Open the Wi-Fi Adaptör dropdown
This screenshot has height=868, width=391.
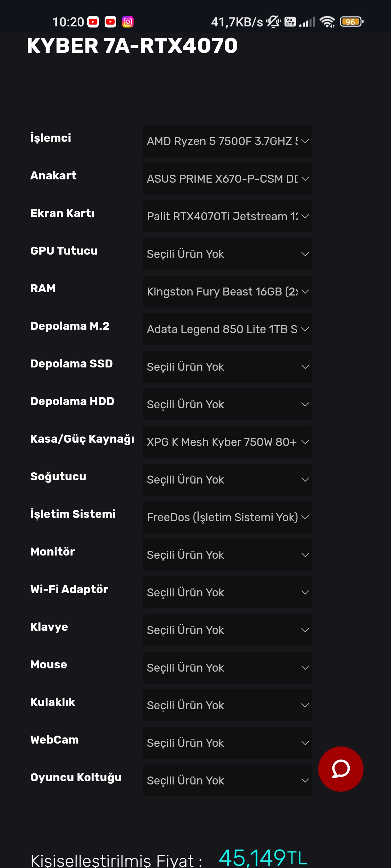coord(227,592)
